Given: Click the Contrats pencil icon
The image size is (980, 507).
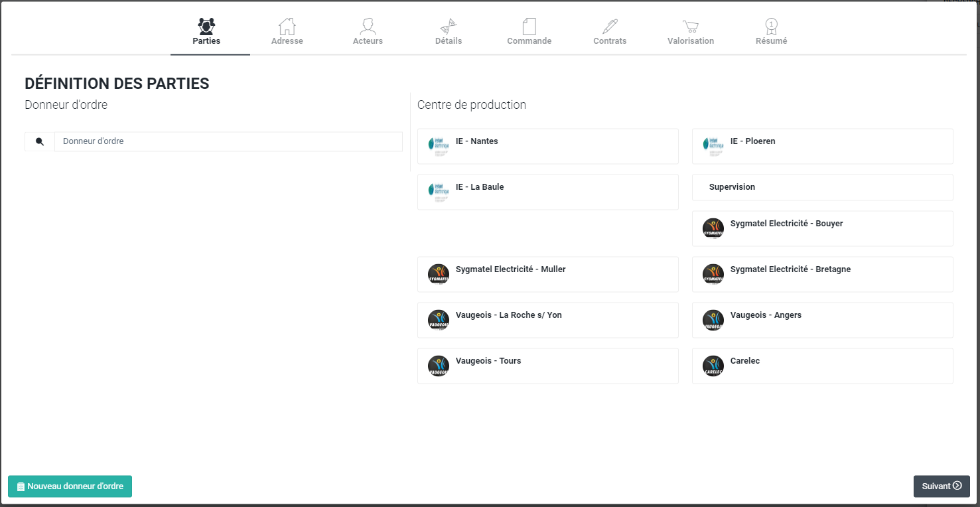Looking at the screenshot, I should tap(610, 27).
